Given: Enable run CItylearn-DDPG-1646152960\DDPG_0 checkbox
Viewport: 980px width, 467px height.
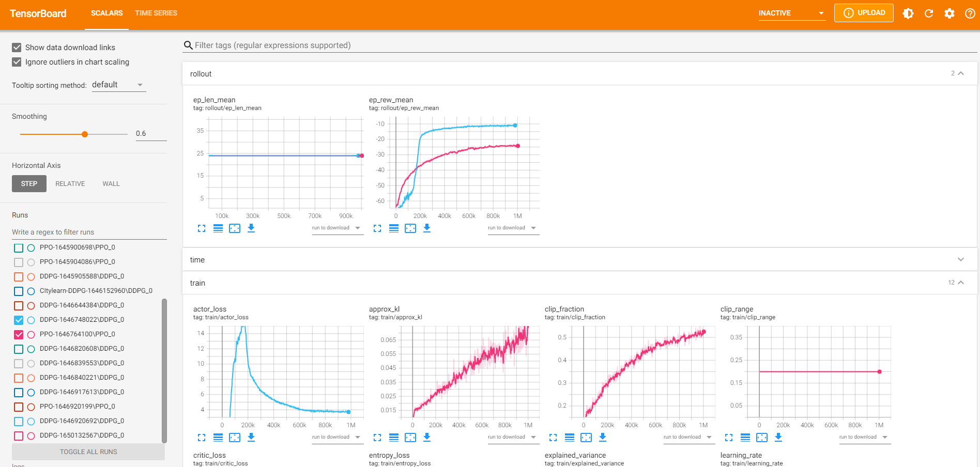Looking at the screenshot, I should (19, 291).
